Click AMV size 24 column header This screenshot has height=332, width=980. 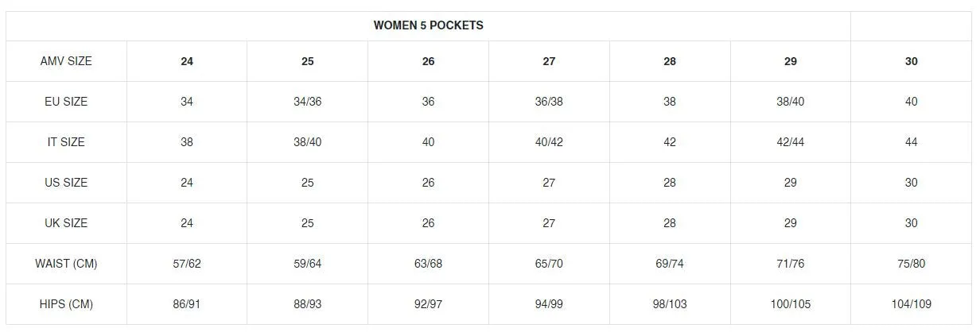coord(187,61)
